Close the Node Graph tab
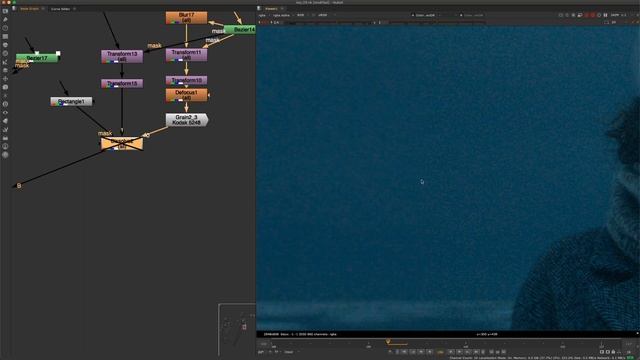 [x=43, y=9]
